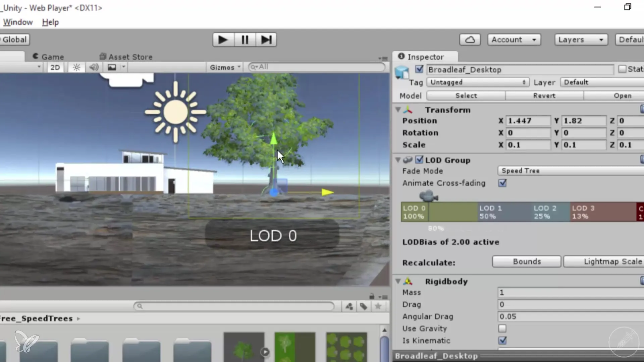
Task: Open the Layers dropdown
Action: (581, 40)
